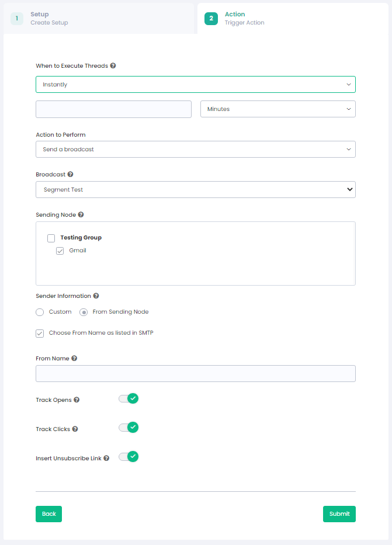Click help icon next to Sending Node
The image size is (392, 545).
pyautogui.click(x=81, y=215)
